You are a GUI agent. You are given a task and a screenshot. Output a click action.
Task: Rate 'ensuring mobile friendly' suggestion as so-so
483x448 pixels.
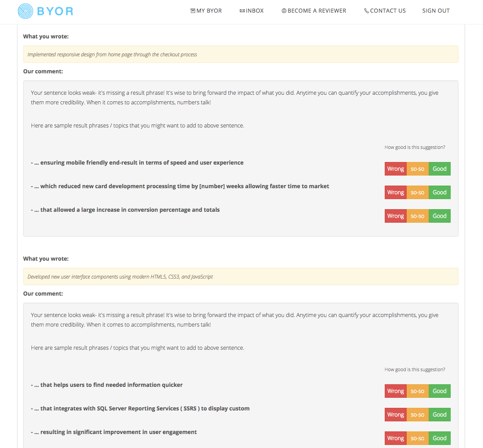[x=417, y=169]
